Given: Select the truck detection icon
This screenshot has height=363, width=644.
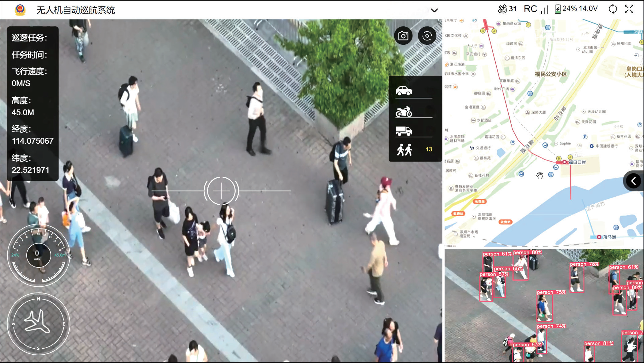Looking at the screenshot, I should pos(404,131).
